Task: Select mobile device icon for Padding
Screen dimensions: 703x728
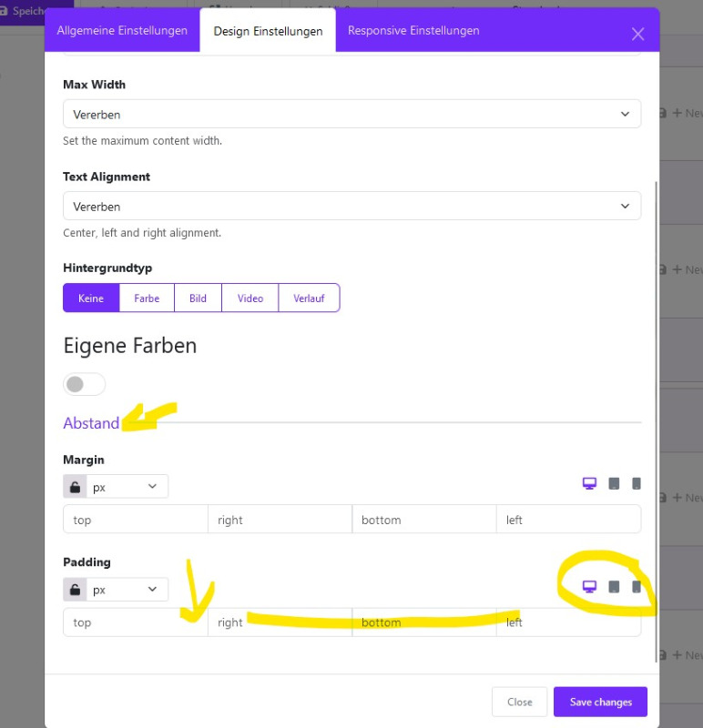Action: point(637,586)
